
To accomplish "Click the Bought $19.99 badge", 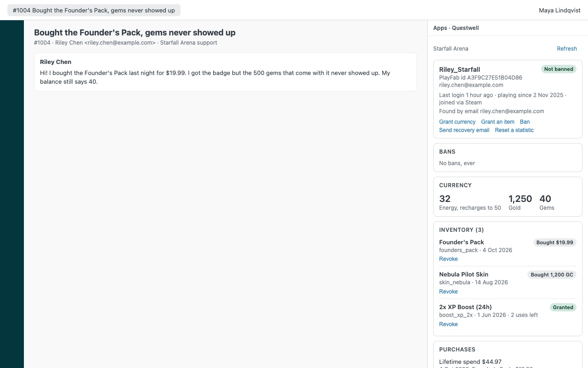I will coord(554,242).
